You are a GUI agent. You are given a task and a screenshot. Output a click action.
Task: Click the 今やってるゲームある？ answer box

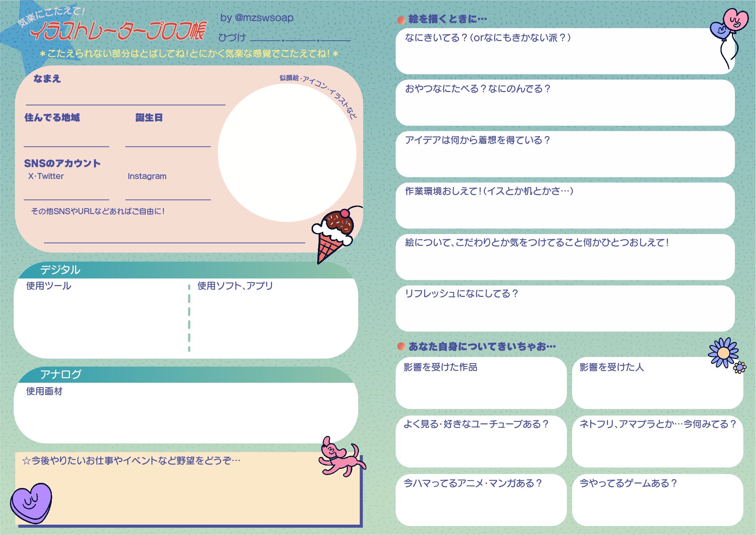(x=658, y=500)
